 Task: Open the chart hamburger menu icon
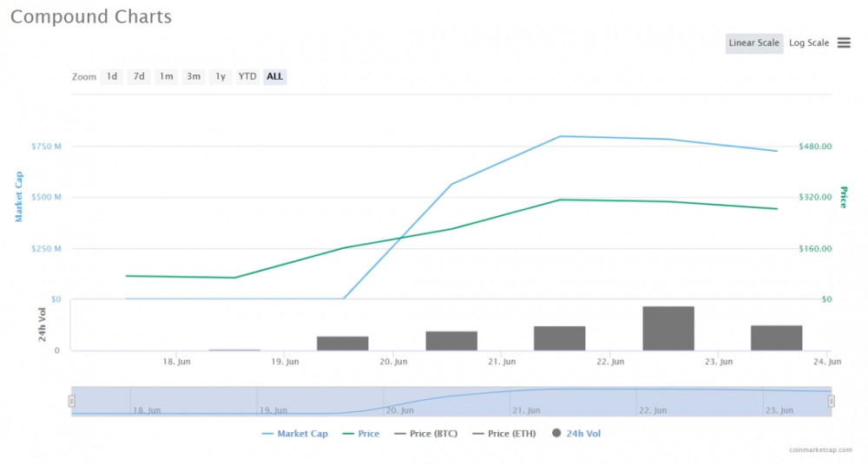844,43
